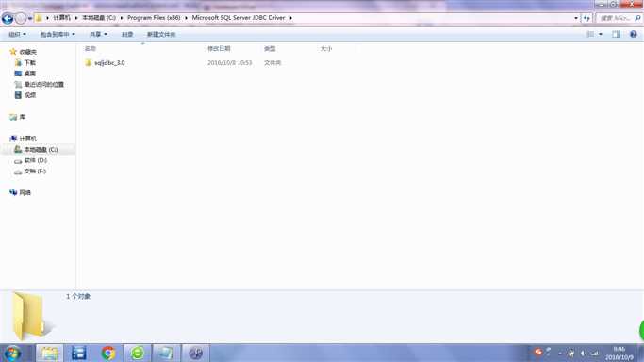This screenshot has height=362, width=644.
Task: Open Windows Explorer taskbar icon
Action: click(x=49, y=353)
